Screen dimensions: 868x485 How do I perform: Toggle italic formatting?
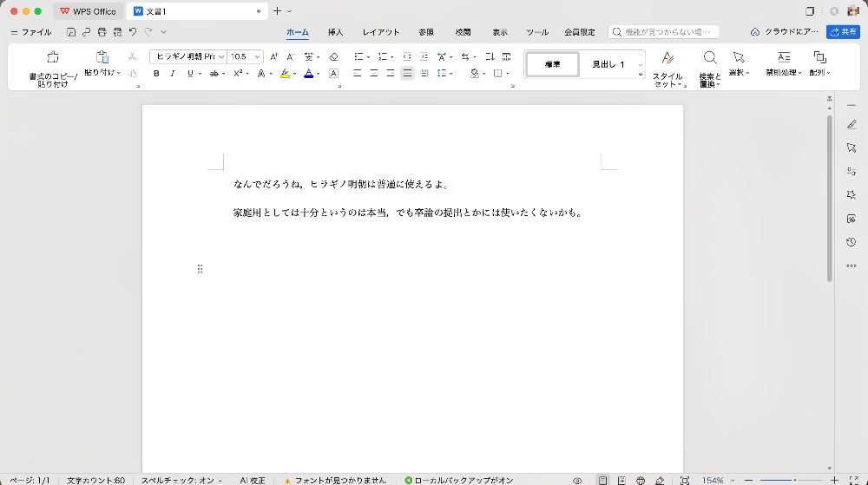(x=173, y=73)
